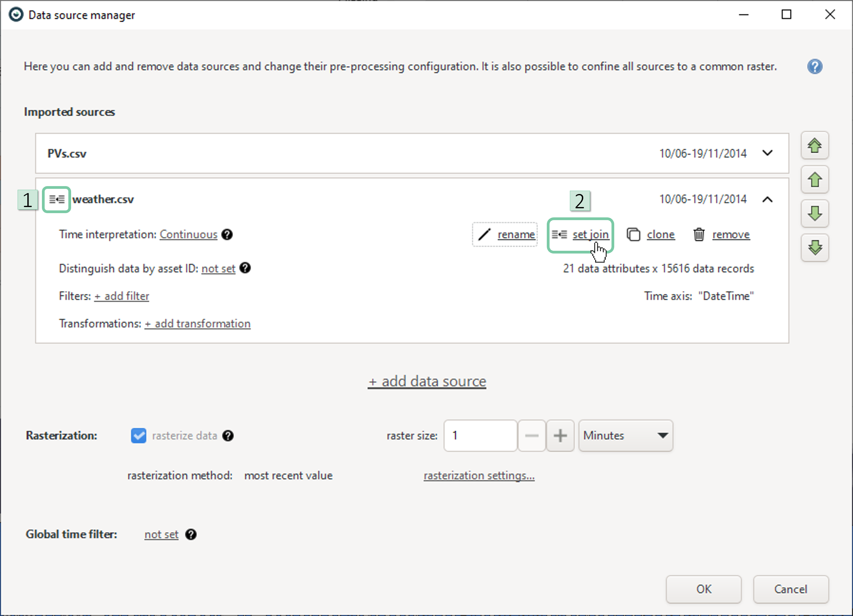Click the add filter link
The image size is (853, 616).
tap(122, 296)
